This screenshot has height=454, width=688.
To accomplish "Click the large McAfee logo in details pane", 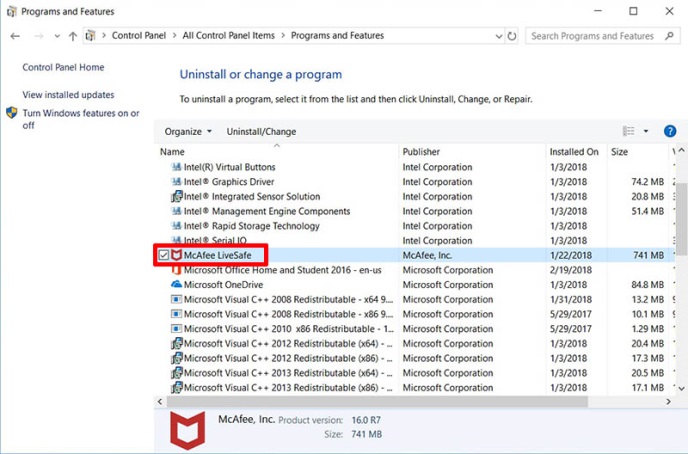I will pyautogui.click(x=187, y=430).
